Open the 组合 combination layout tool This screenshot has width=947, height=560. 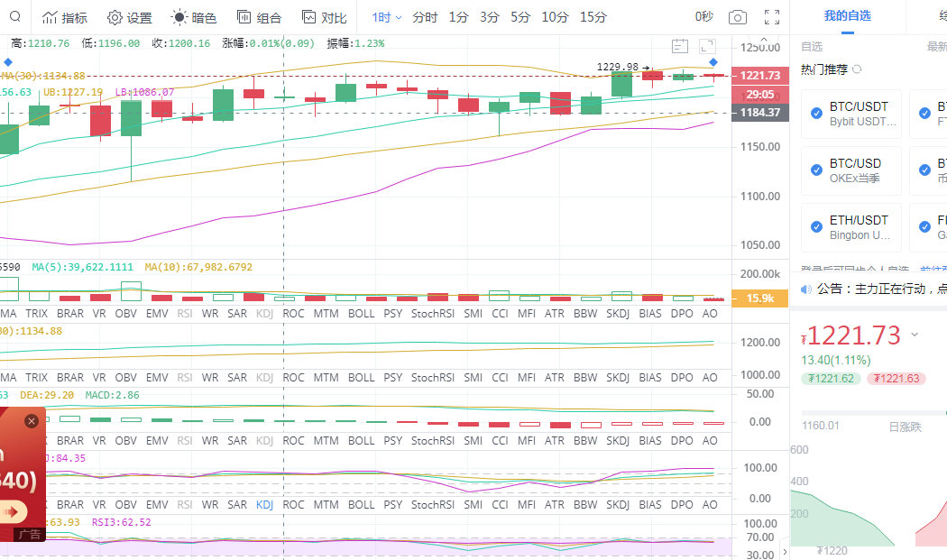tap(259, 18)
